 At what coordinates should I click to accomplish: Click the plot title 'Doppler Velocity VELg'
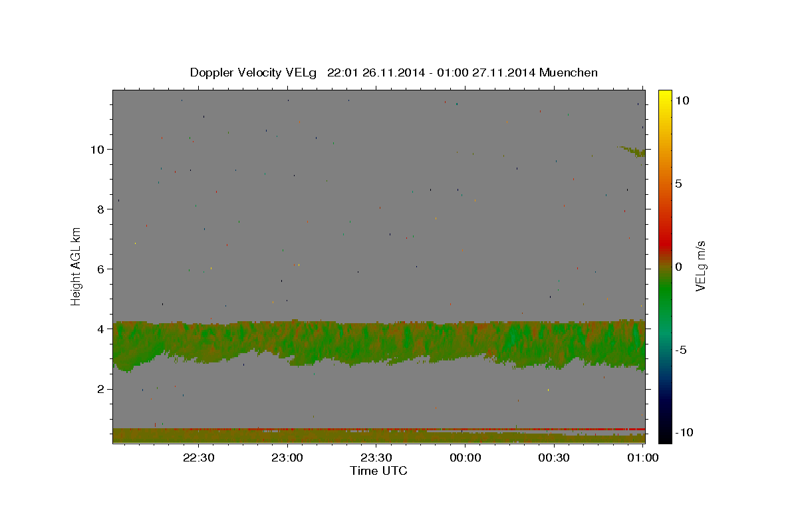pos(254,72)
